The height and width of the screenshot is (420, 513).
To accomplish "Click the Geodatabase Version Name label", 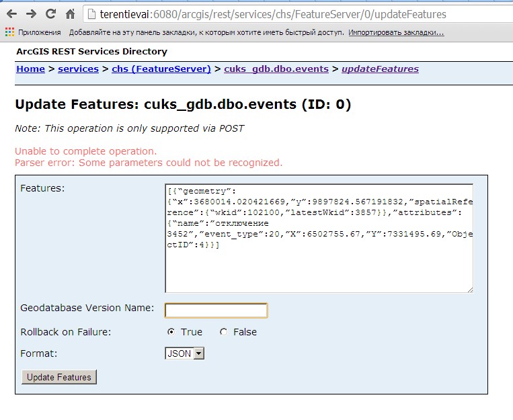I will (x=87, y=308).
